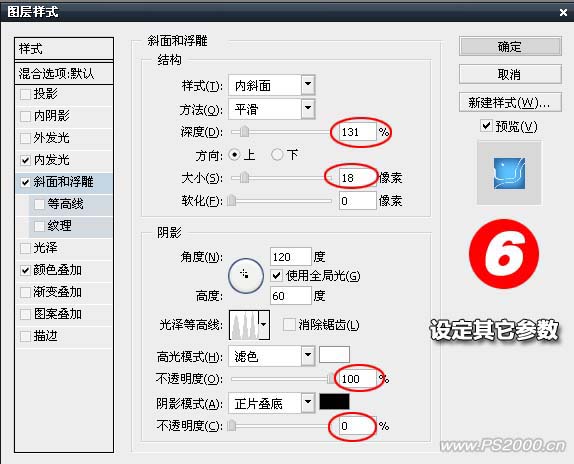The width and height of the screenshot is (574, 464).
Task: Expand the 高光模式 滤色 dropdown
Action: (272, 356)
